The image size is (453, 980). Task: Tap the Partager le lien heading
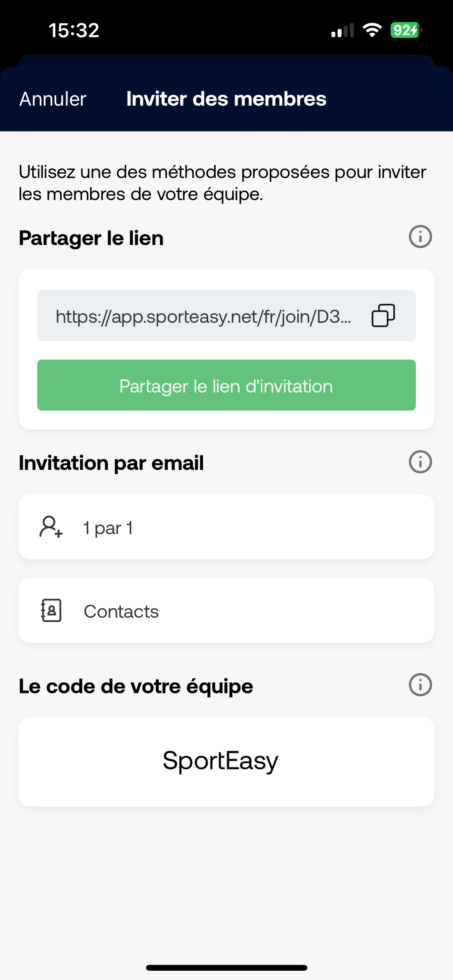(91, 238)
